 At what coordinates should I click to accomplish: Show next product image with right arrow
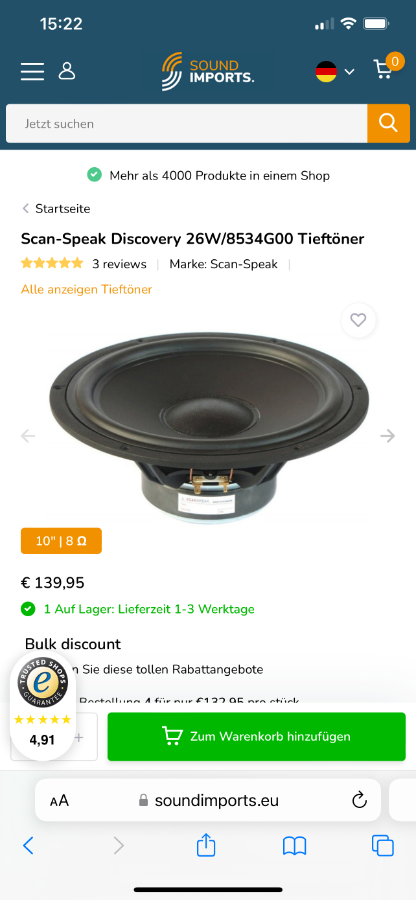(x=387, y=436)
